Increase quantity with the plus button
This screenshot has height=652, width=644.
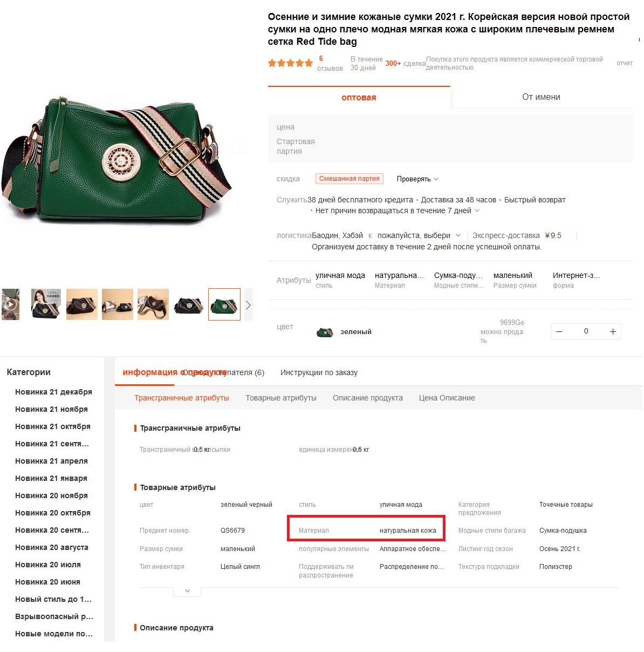coord(613,331)
